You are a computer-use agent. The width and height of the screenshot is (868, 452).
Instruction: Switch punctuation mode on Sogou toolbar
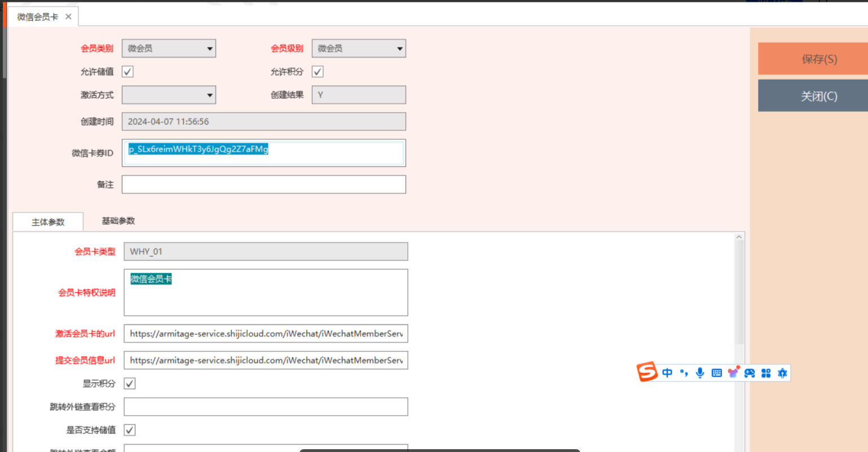[684, 373]
